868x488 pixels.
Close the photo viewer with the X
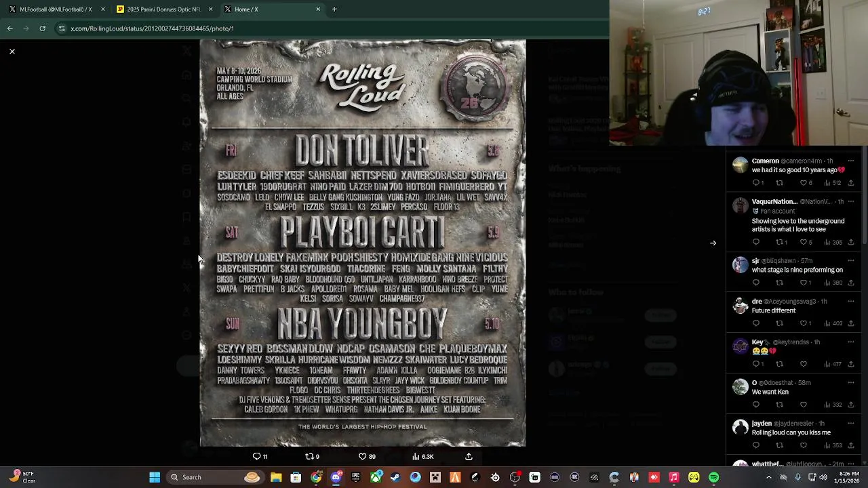coord(12,52)
